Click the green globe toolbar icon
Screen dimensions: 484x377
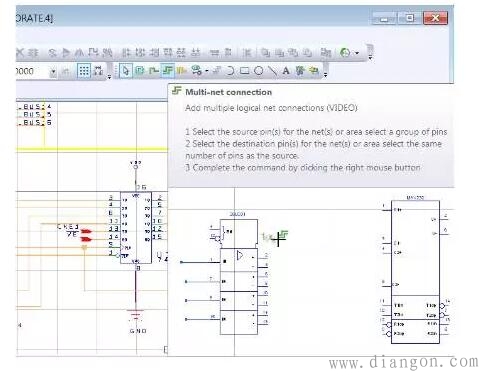point(345,53)
